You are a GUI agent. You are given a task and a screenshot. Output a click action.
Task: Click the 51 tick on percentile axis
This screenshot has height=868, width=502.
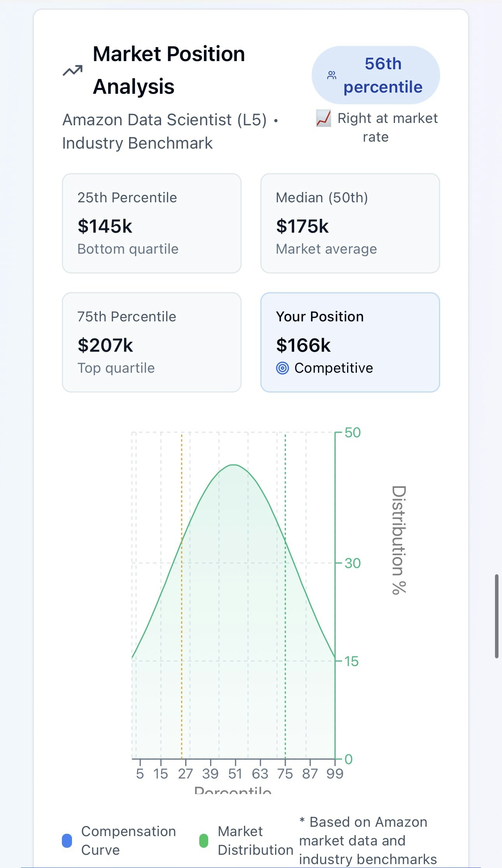point(235,773)
